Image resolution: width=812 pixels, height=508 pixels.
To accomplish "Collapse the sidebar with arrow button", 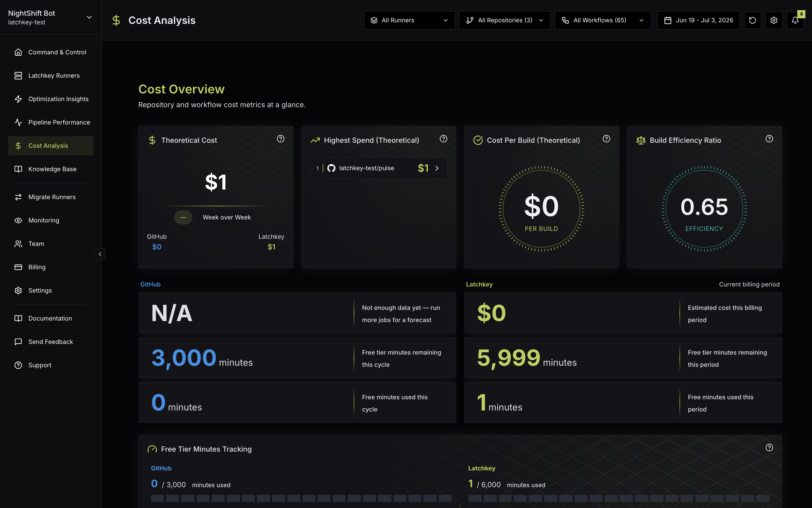I will (100, 254).
